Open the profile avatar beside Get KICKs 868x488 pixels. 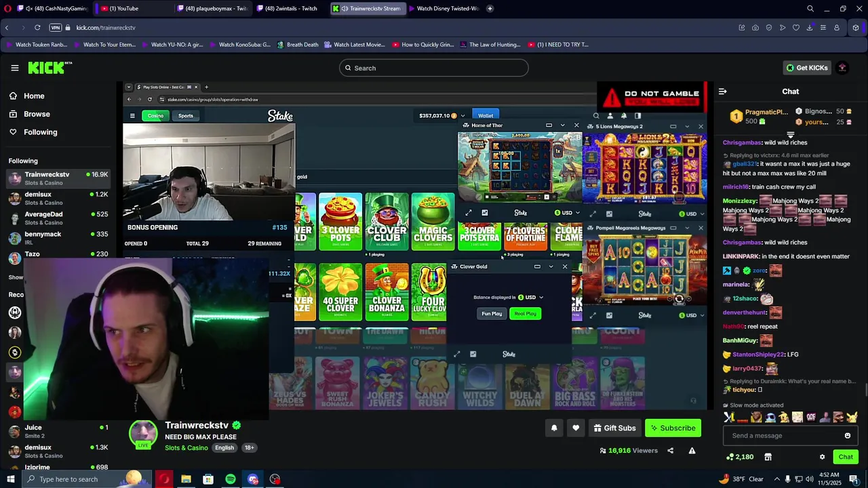click(842, 68)
